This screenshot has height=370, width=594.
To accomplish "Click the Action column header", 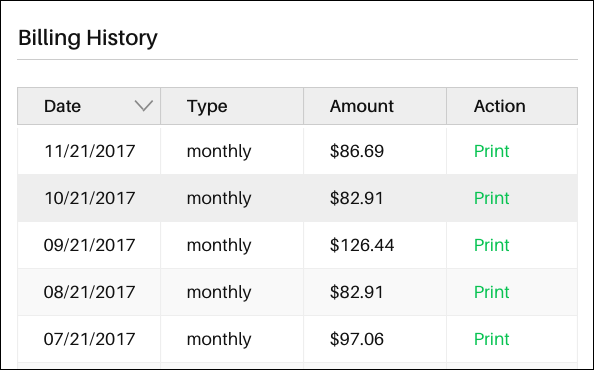I will (512, 106).
